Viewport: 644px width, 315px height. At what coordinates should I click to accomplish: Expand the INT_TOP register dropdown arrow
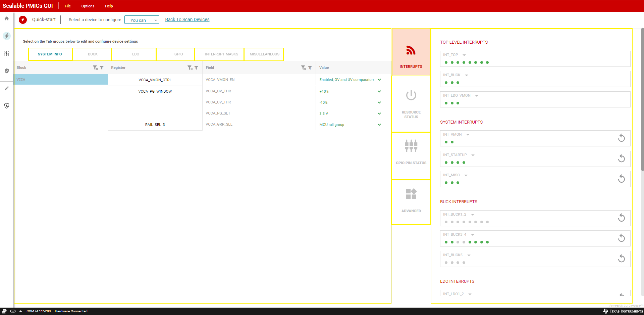[464, 55]
